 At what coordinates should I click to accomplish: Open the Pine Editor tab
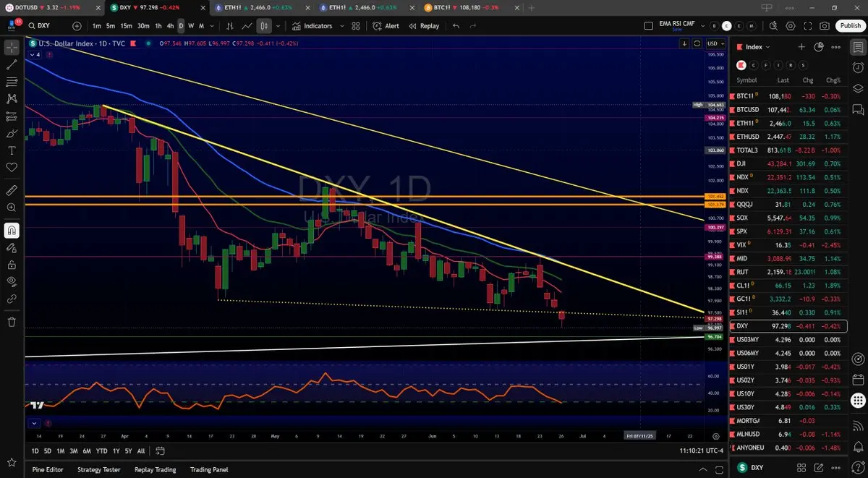click(47, 469)
